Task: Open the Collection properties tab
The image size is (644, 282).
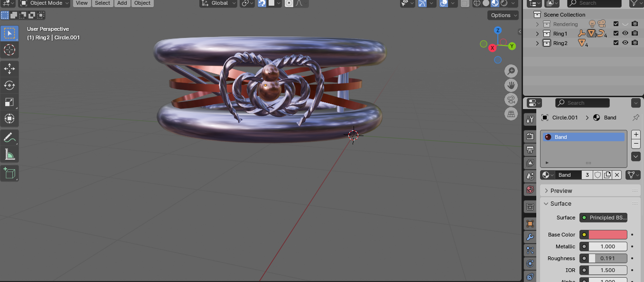Action: coord(530,207)
